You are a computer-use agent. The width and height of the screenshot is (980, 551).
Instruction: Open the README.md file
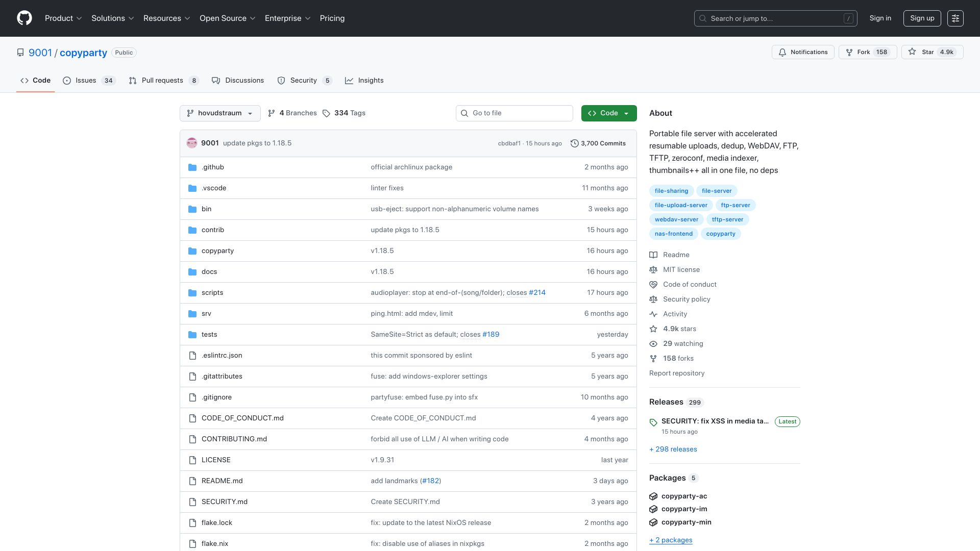[222, 481]
